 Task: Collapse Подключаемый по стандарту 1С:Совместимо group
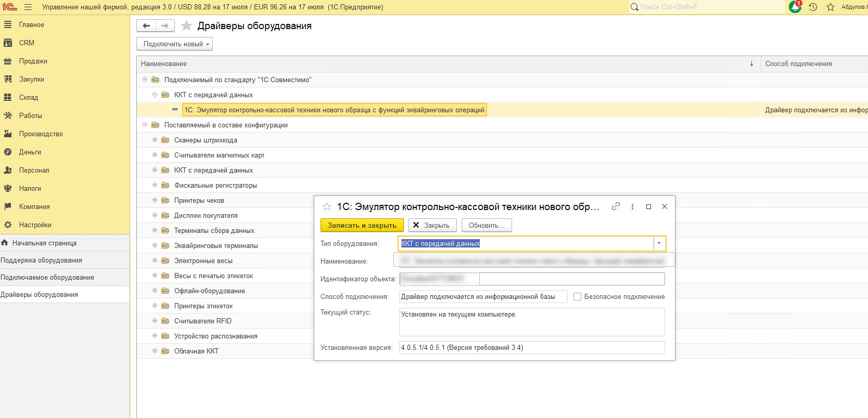click(145, 80)
